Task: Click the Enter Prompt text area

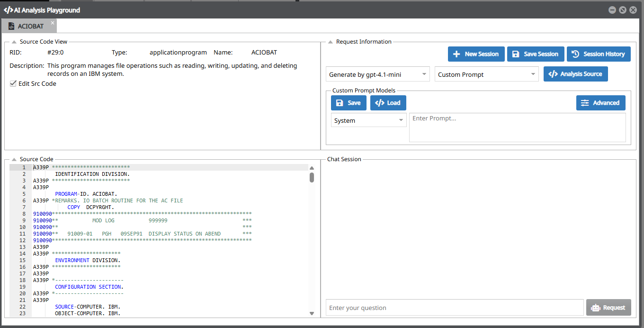Action: tap(517, 127)
